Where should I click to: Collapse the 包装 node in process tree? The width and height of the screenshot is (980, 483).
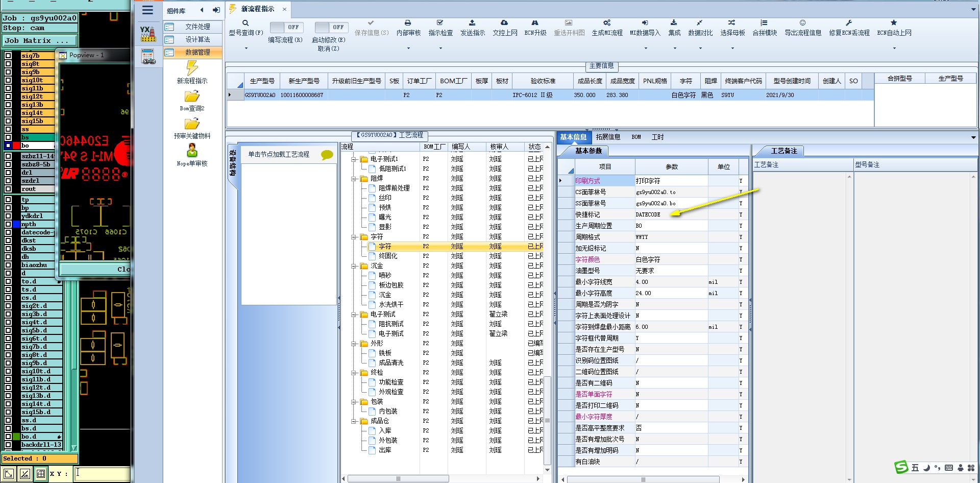tap(354, 402)
